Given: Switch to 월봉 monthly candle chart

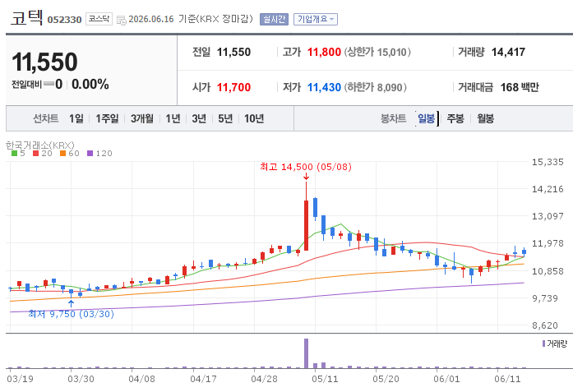Looking at the screenshot, I should coord(485,118).
